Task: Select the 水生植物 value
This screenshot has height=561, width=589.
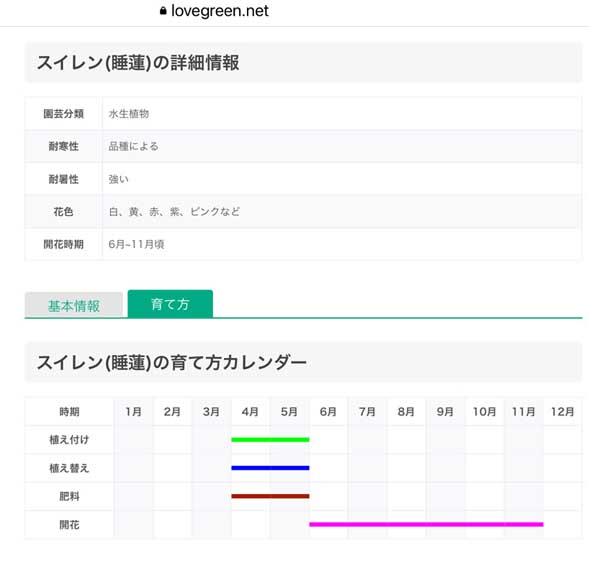Action: pyautogui.click(x=129, y=113)
